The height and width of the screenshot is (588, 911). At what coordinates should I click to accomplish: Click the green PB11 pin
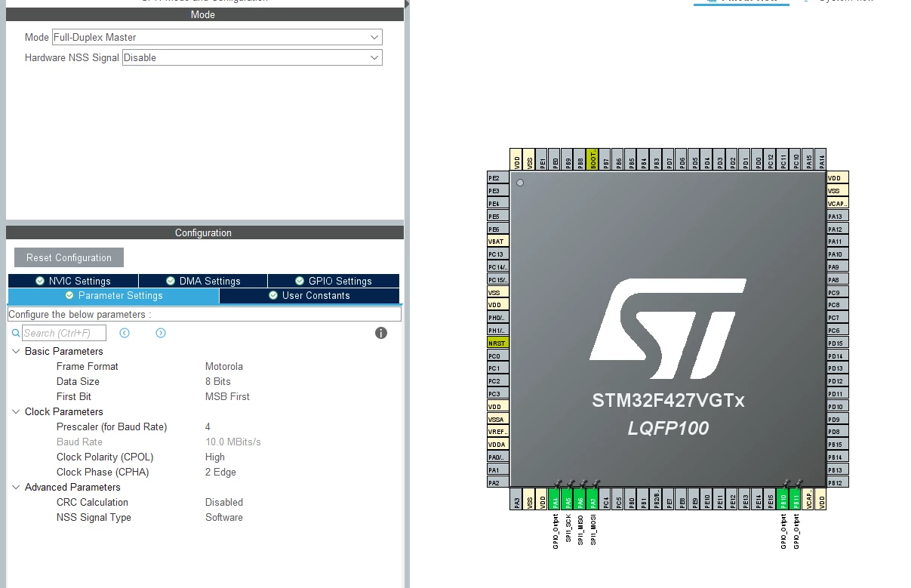point(796,499)
